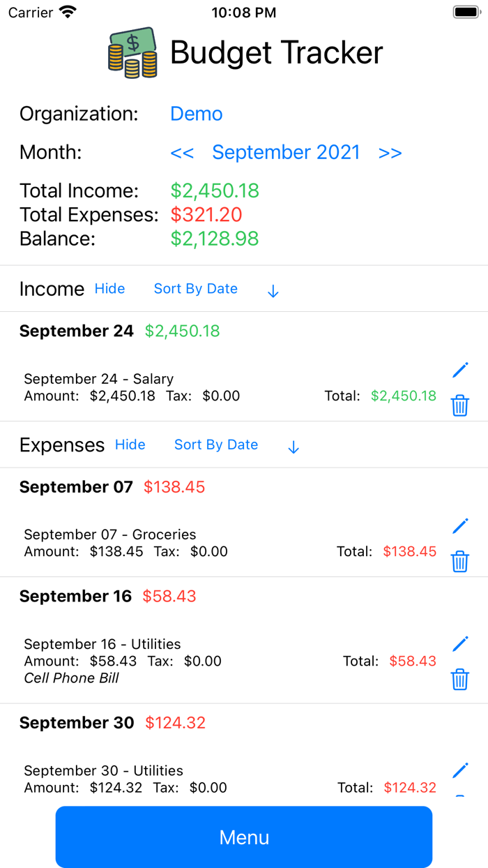The width and height of the screenshot is (488, 868).
Task: Delete the Cell Phone Bill expense
Action: 460,678
